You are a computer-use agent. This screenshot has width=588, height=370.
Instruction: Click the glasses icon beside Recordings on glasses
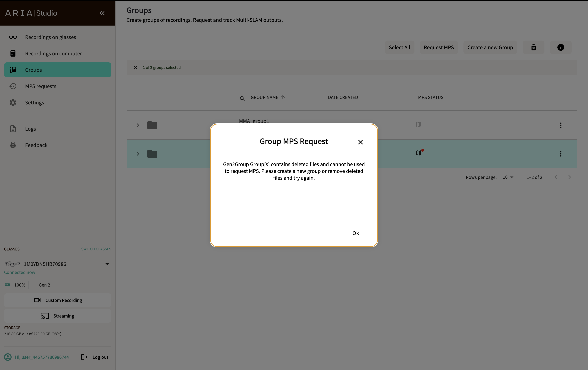pyautogui.click(x=13, y=37)
